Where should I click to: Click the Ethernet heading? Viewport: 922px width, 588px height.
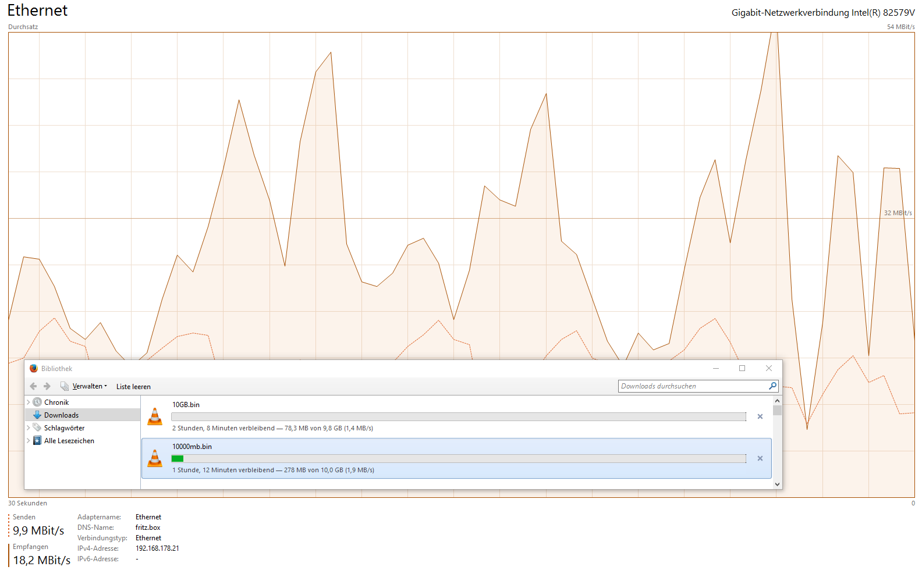click(x=37, y=10)
